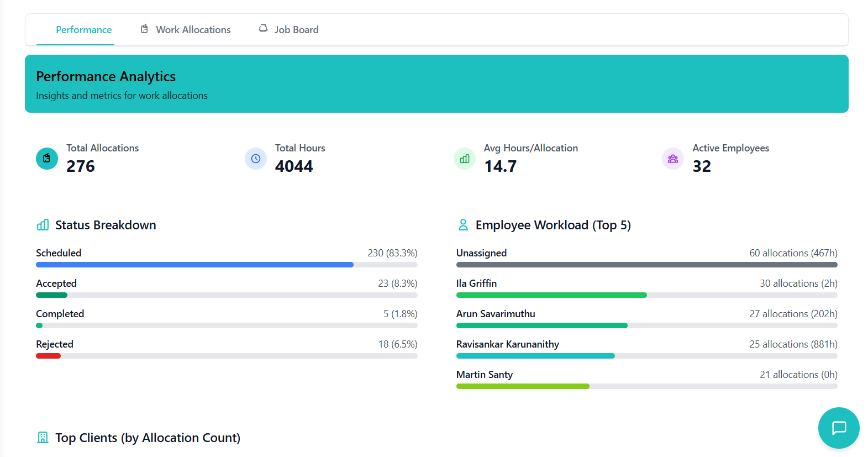
Task: Select Ravisankar Karunanithy employee entry
Action: [507, 344]
